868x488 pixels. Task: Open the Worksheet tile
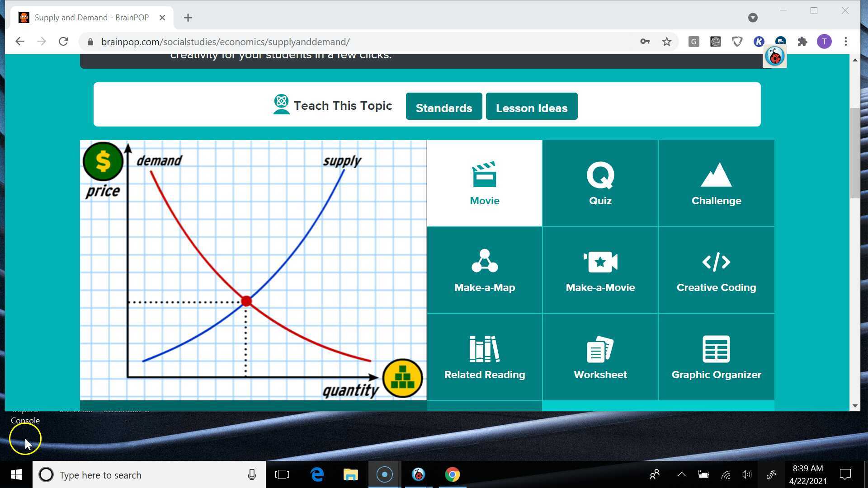(x=600, y=357)
